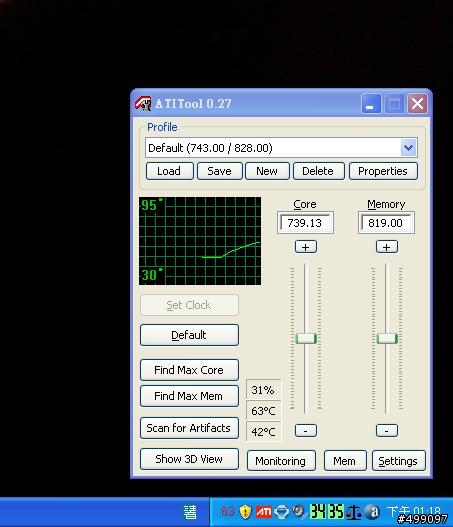The image size is (453, 527).
Task: Decrease Core clock with minus button
Action: pyautogui.click(x=305, y=430)
